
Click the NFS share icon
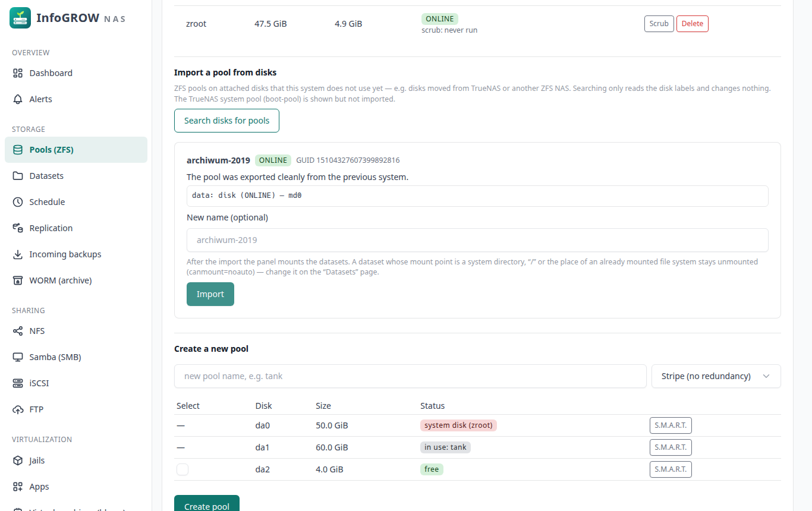point(18,331)
